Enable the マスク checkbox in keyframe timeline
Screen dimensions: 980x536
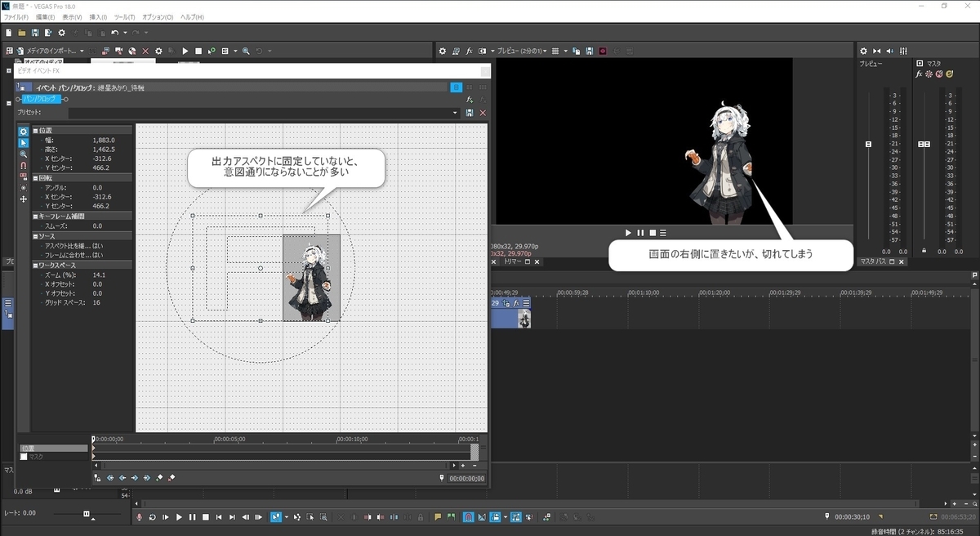(24, 457)
